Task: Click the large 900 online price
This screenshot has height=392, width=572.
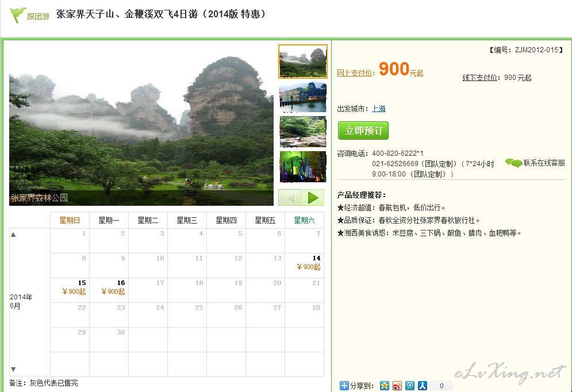Action: pos(394,68)
